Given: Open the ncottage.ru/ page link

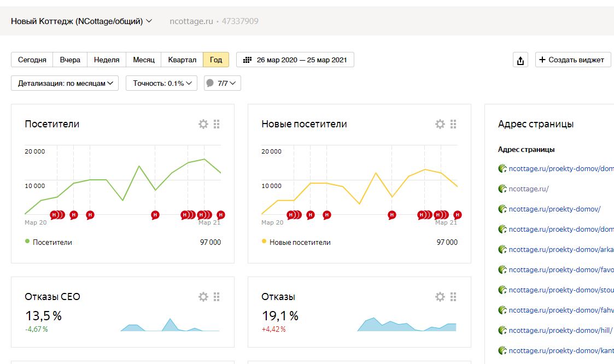Looking at the screenshot, I should (529, 189).
